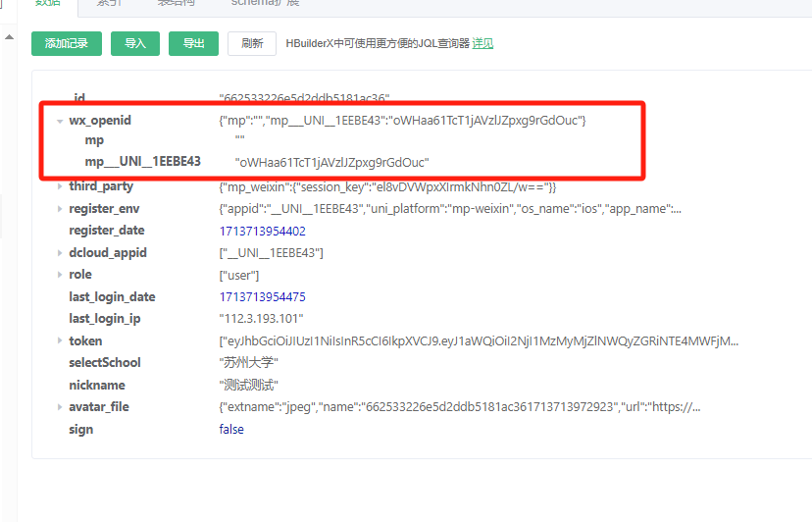Viewport: 812px width, 522px height.
Task: Click the register_date value 1713713954402
Action: tap(262, 231)
